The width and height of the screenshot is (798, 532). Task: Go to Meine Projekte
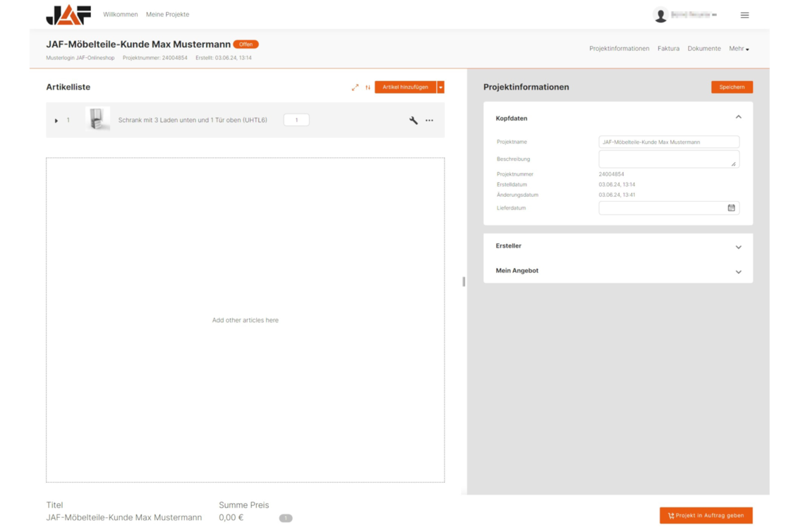click(167, 14)
